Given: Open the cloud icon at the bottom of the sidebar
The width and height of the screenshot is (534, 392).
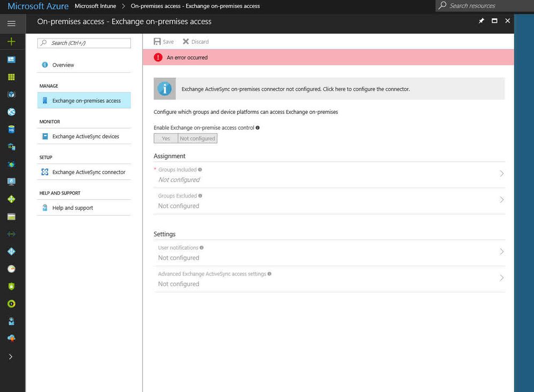Looking at the screenshot, I should [x=11, y=338].
